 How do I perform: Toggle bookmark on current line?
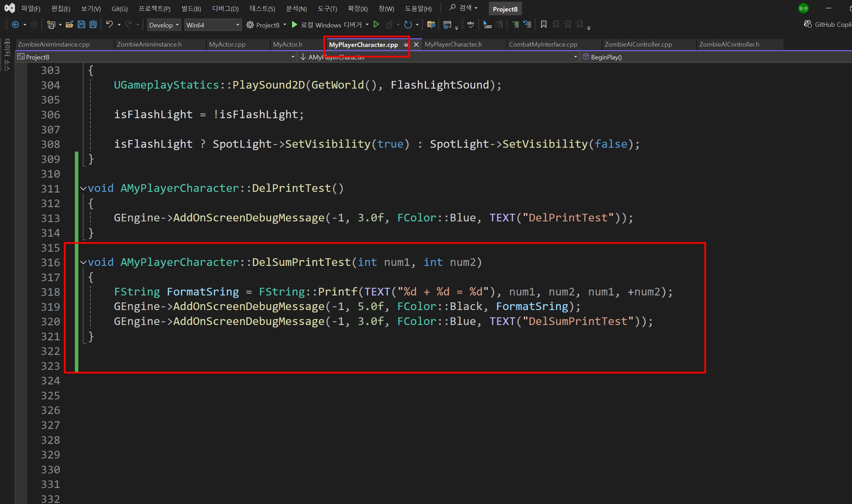[x=543, y=25]
